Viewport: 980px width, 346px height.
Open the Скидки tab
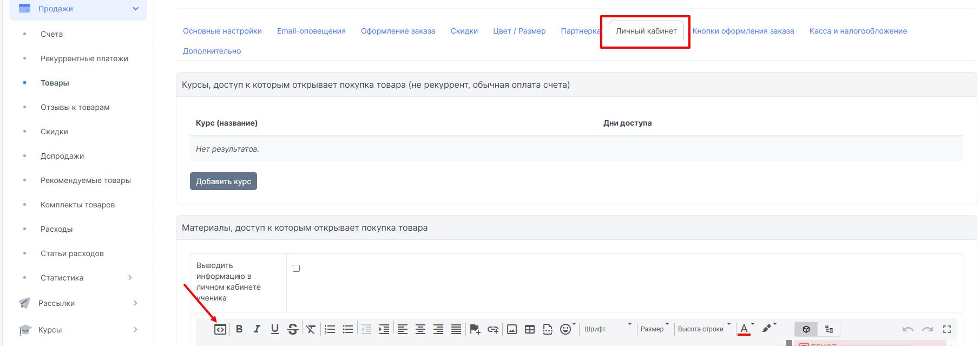(464, 31)
